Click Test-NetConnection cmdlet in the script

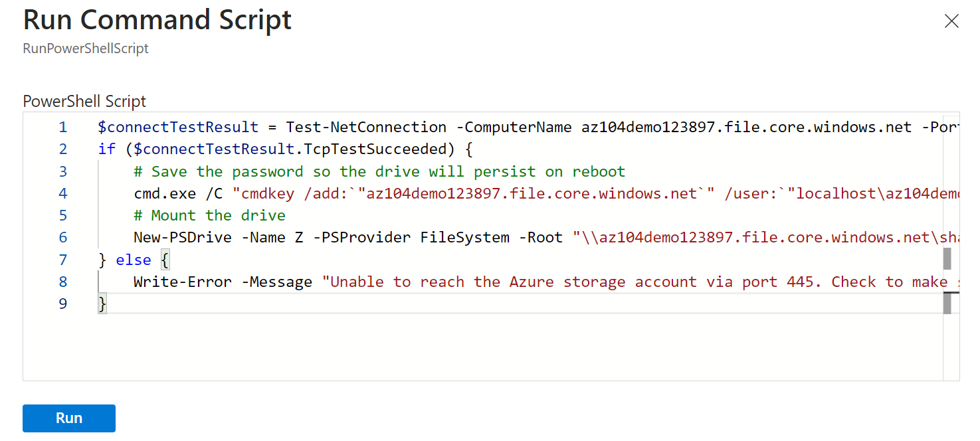click(366, 127)
